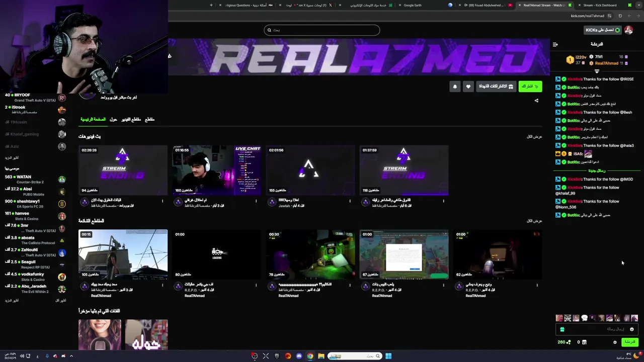Viewport: 644px width, 362px height.
Task: Click show all عرض الكل for videos
Action: pyautogui.click(x=534, y=137)
